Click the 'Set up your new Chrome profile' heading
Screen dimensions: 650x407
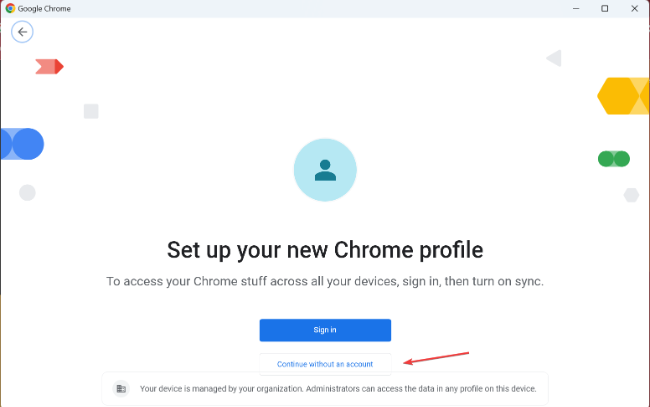click(x=325, y=248)
